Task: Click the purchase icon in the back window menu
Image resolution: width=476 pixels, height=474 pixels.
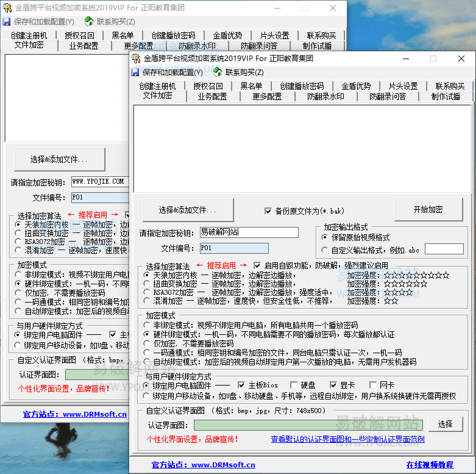Action: click(89, 21)
